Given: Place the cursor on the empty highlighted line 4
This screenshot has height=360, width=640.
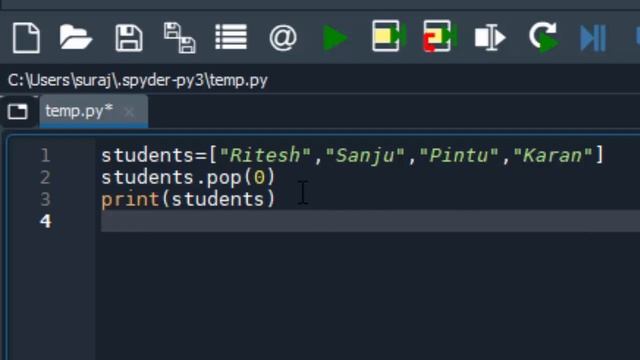Looking at the screenshot, I should click(x=370, y=221).
